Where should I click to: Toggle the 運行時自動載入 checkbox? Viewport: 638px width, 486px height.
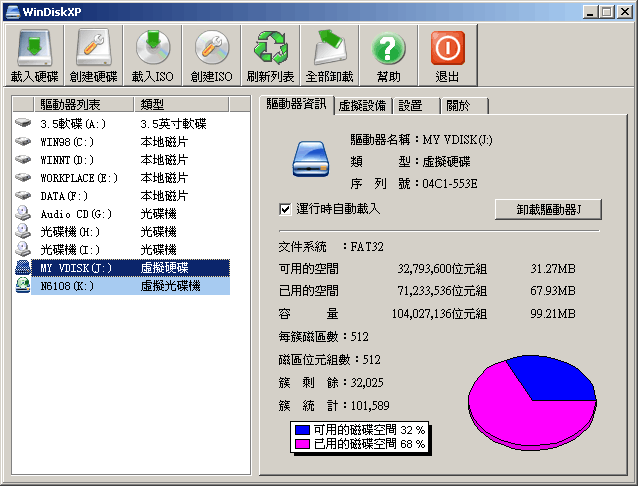[285, 210]
